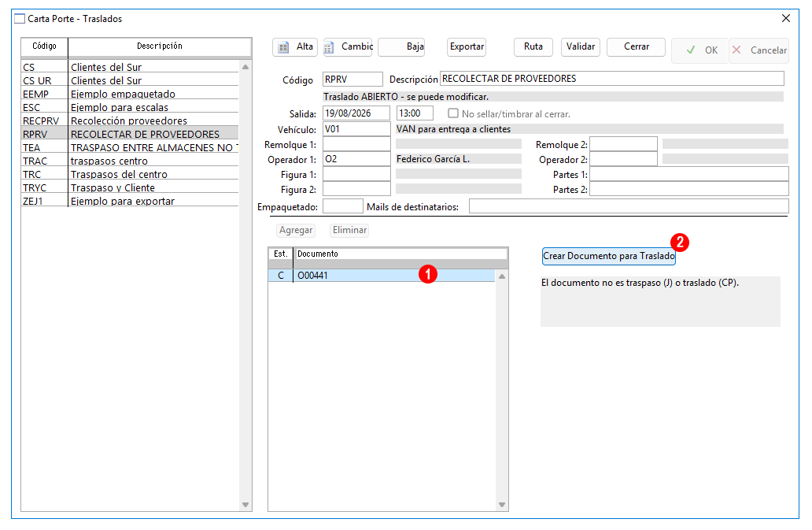Viewport: 812px width, 530px height.
Task: Click the Agregar button
Action: (296, 230)
